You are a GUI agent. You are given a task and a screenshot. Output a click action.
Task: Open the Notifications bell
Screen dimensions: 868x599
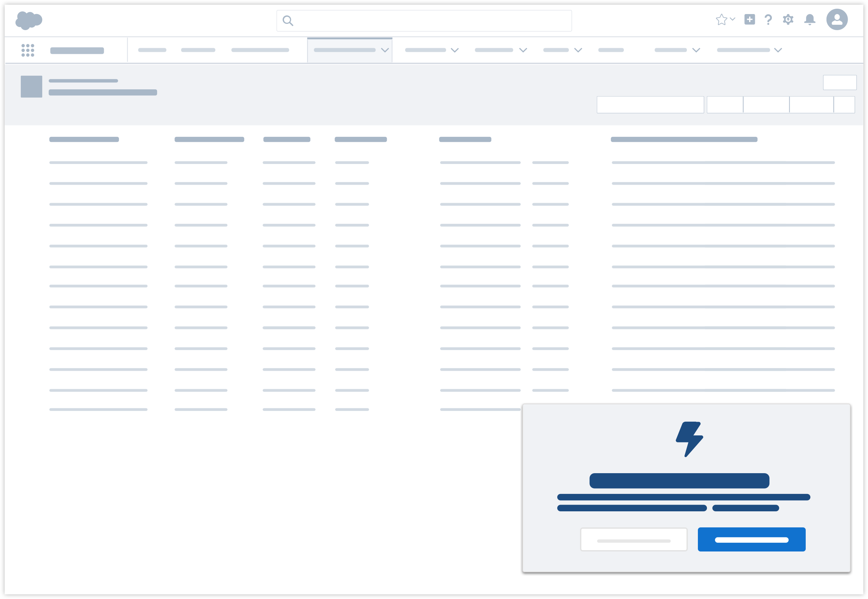[809, 19]
